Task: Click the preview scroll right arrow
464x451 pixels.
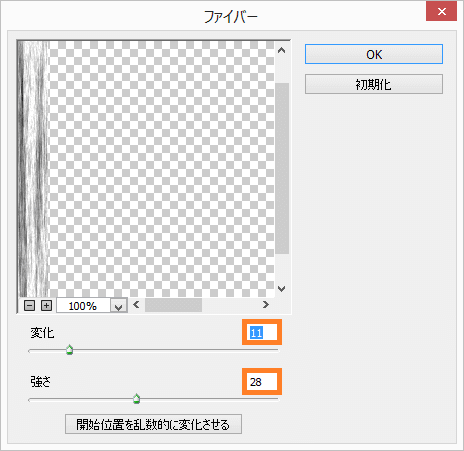Action: (266, 304)
